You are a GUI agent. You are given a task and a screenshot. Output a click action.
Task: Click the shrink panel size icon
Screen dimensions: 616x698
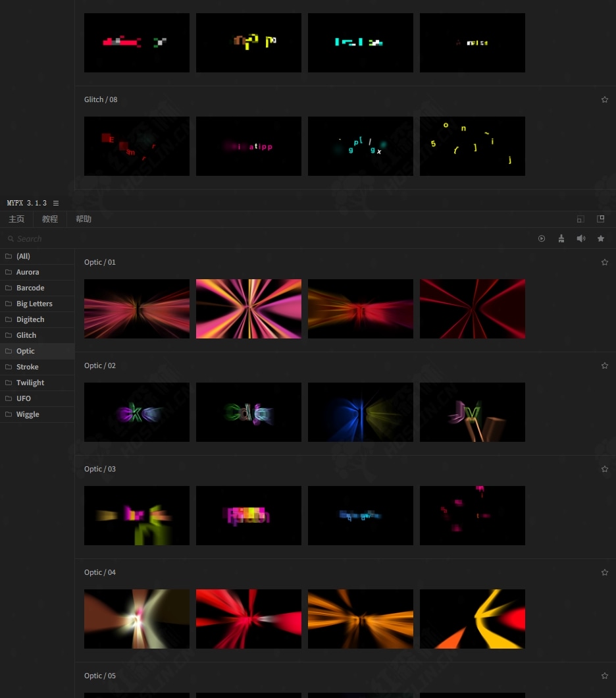point(580,219)
